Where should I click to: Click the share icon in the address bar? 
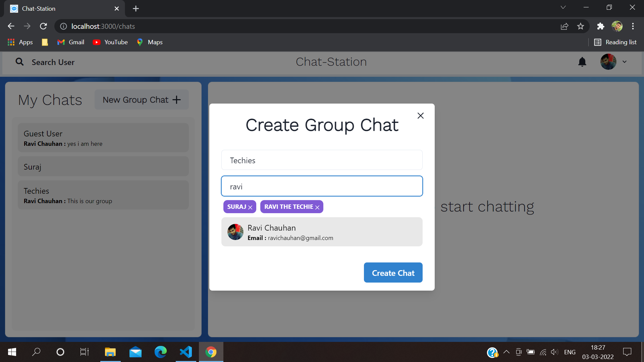coord(565,26)
